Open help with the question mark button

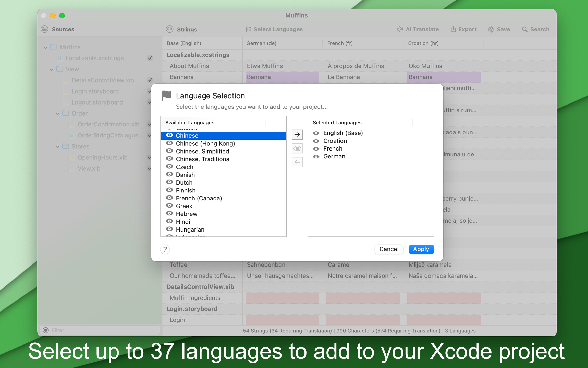165,249
